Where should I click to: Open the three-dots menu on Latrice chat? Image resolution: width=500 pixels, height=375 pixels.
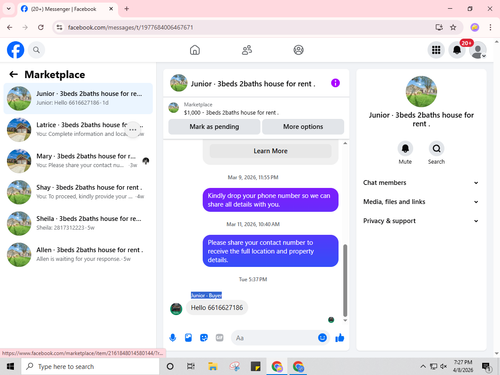click(133, 130)
